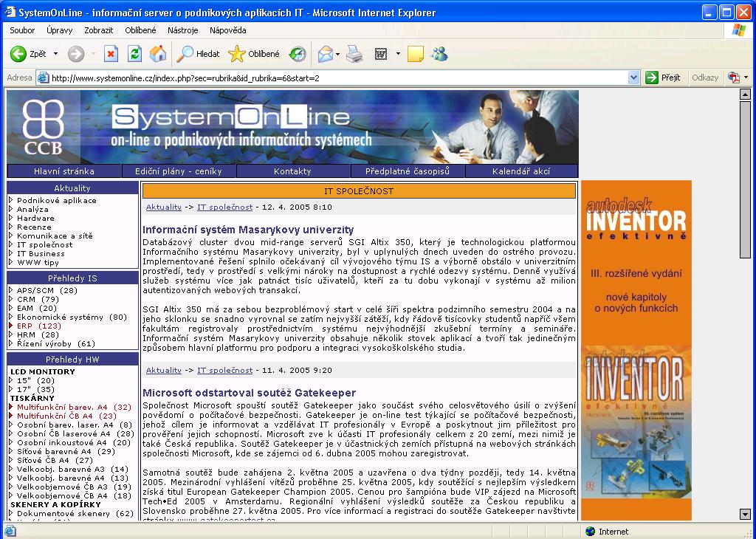Stop page loading with the red X icon

tap(111, 54)
